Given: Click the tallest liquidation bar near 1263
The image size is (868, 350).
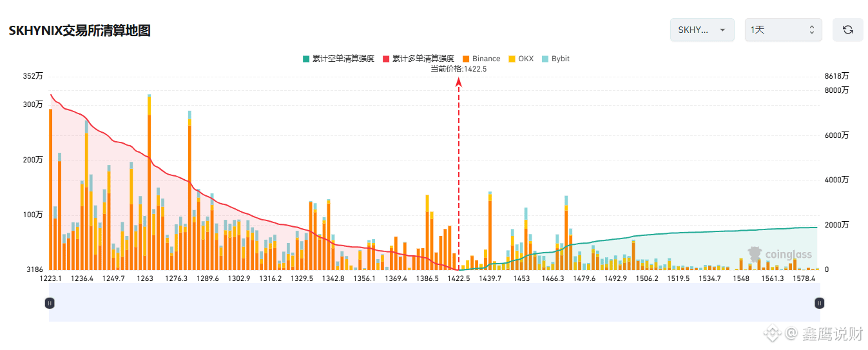Looking at the screenshot, I should 149,182.
